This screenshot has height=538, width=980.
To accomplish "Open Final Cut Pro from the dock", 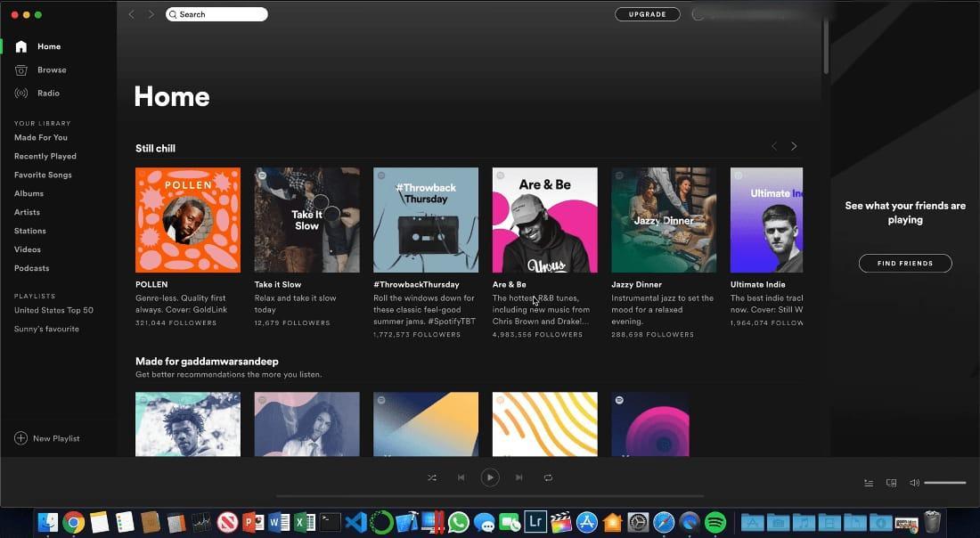I will click(x=561, y=522).
